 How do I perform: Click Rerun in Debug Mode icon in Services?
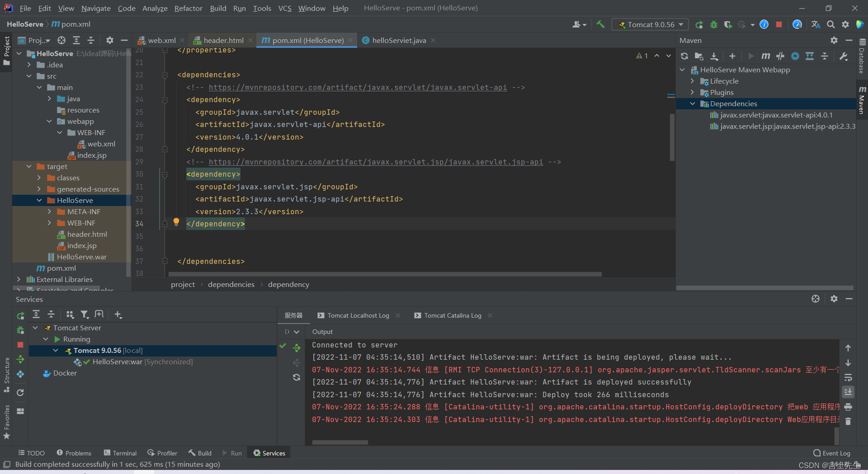click(20, 330)
